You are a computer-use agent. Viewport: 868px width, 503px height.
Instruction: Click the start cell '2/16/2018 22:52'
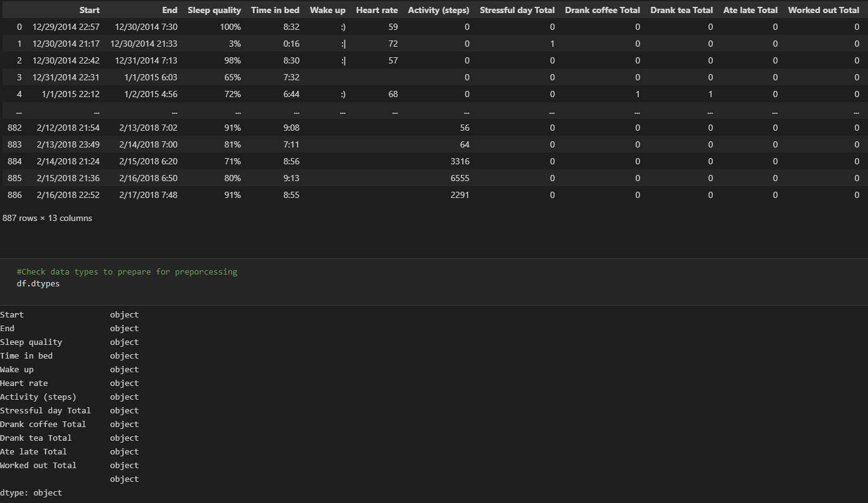[x=68, y=195]
